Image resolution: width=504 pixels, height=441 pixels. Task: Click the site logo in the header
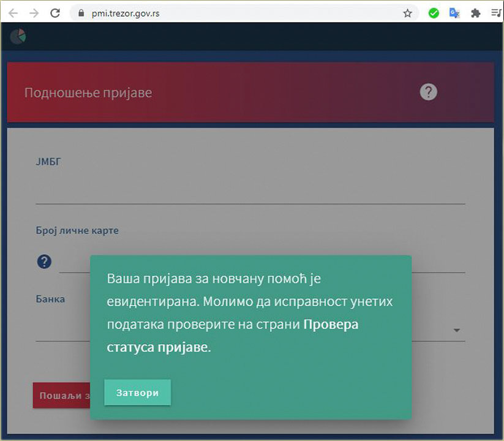[x=18, y=36]
